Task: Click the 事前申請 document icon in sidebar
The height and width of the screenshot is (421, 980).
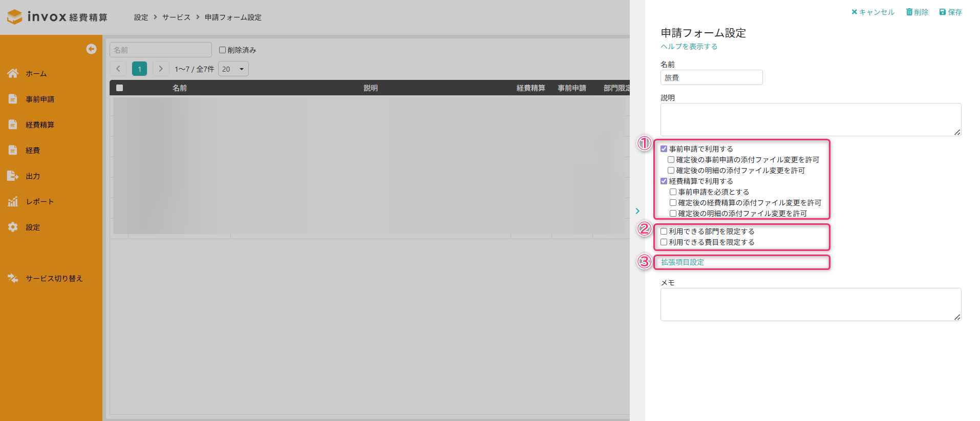Action: [13, 99]
